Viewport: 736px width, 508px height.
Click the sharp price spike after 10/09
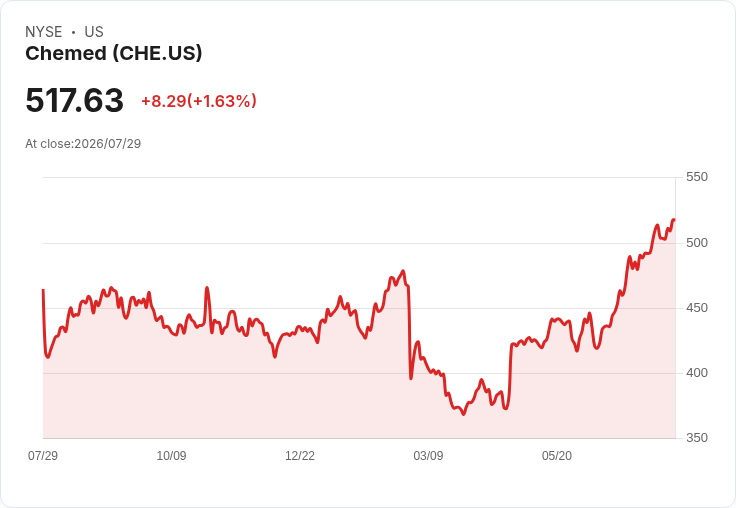coord(207,288)
